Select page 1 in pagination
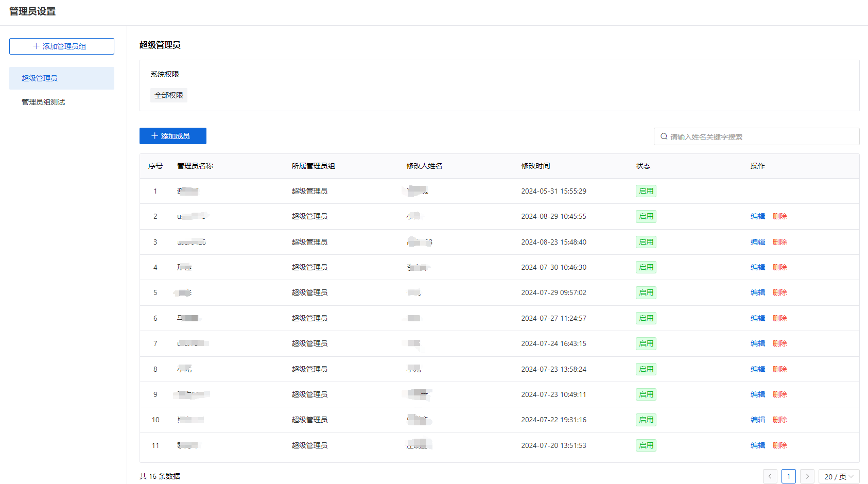The width and height of the screenshot is (868, 484). click(788, 476)
